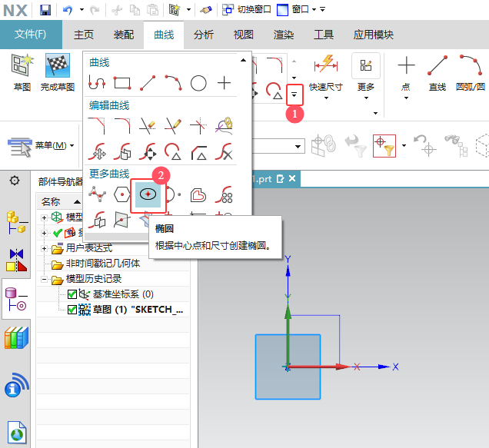Choose the Quick Extend icon under 编辑曲线
The image size is (489, 448).
[x=173, y=126]
